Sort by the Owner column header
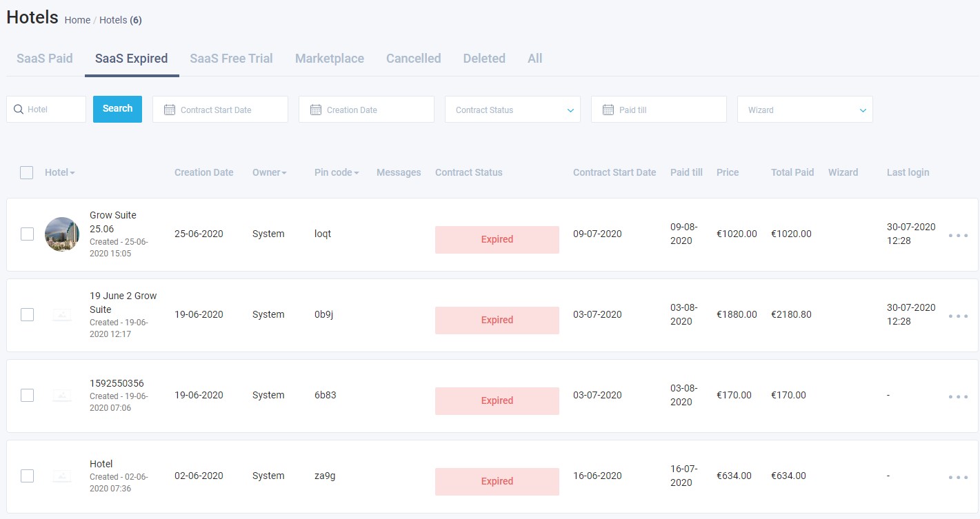 [270, 172]
